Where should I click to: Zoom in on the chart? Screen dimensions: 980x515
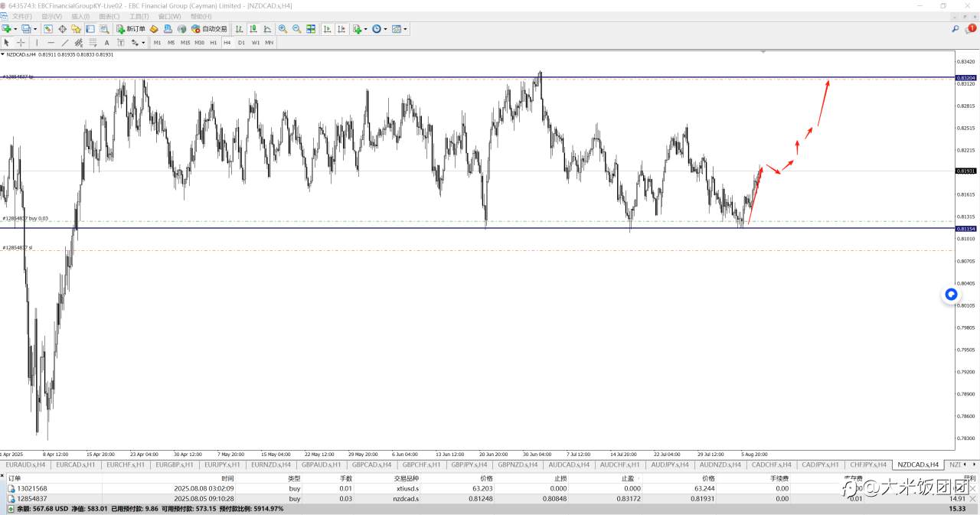pos(283,29)
